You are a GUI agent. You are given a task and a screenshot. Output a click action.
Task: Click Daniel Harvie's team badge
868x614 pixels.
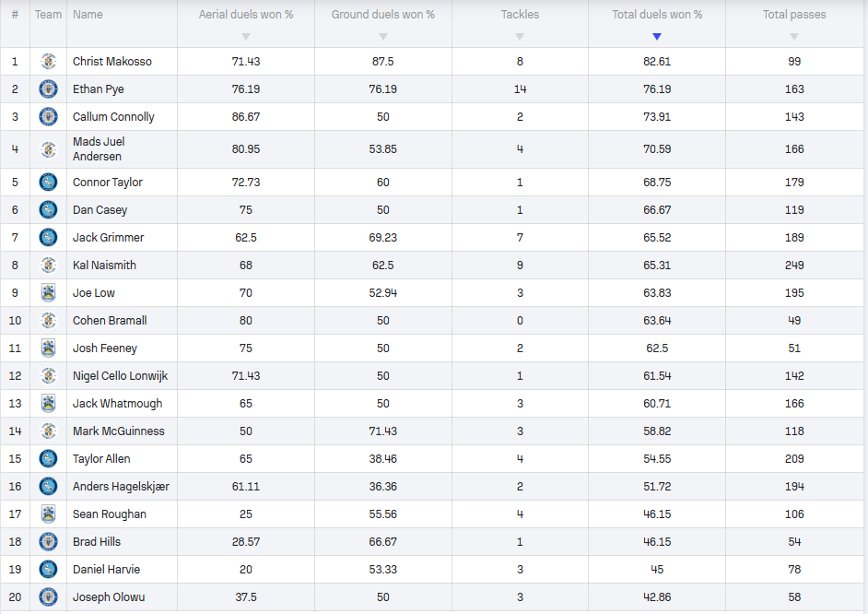click(x=49, y=570)
